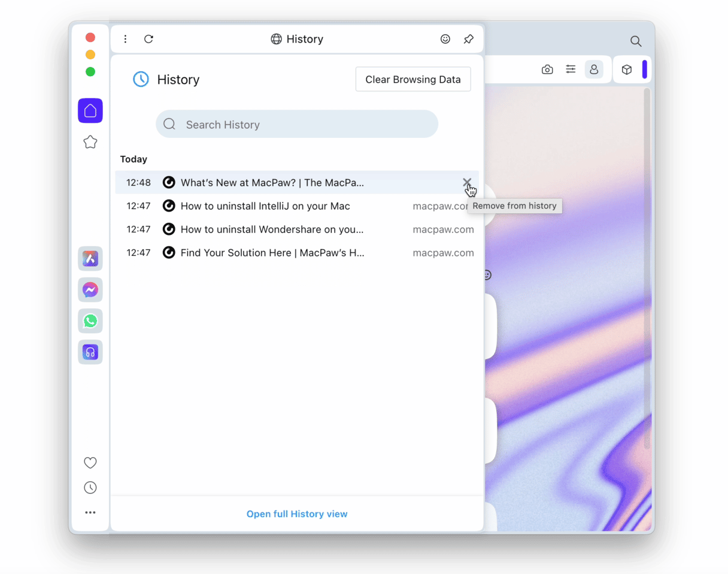
Task: Open WhatsApp in the sidebar
Action: 90,321
